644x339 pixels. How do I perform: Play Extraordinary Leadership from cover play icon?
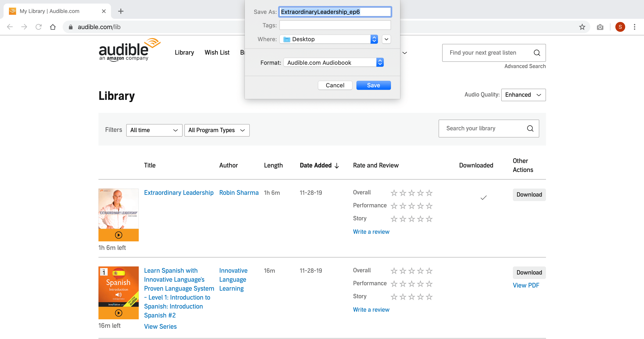(119, 235)
